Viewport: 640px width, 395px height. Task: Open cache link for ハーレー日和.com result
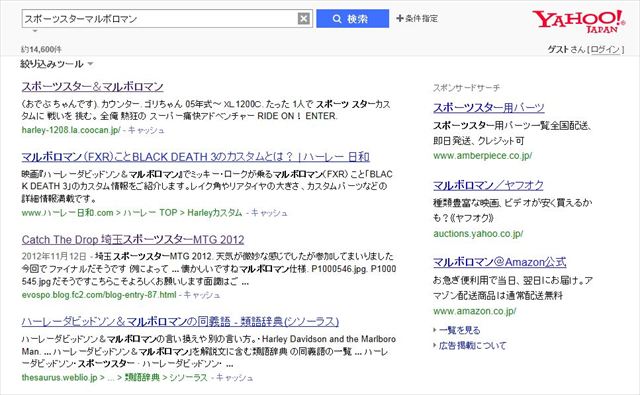(269, 213)
